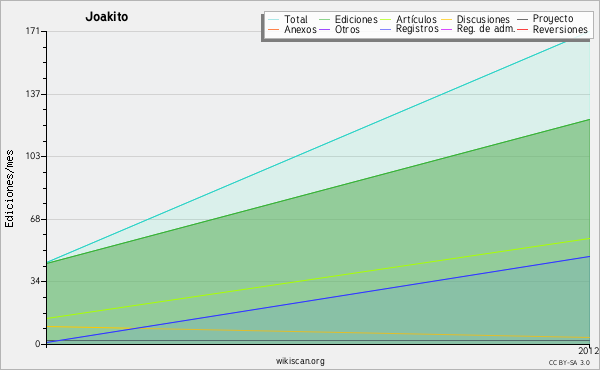Click the magenta Reg. de adm. legend line swatch
Screen dimensions: 600x370
tap(447, 29)
